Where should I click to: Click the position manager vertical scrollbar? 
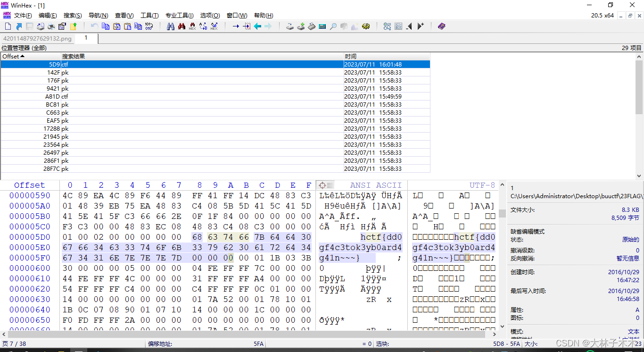click(639, 116)
